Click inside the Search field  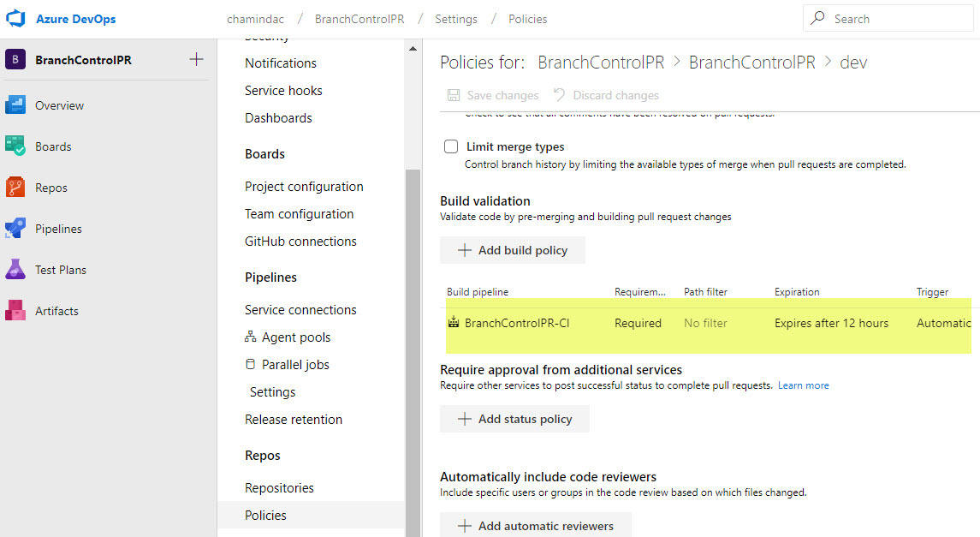pos(888,18)
